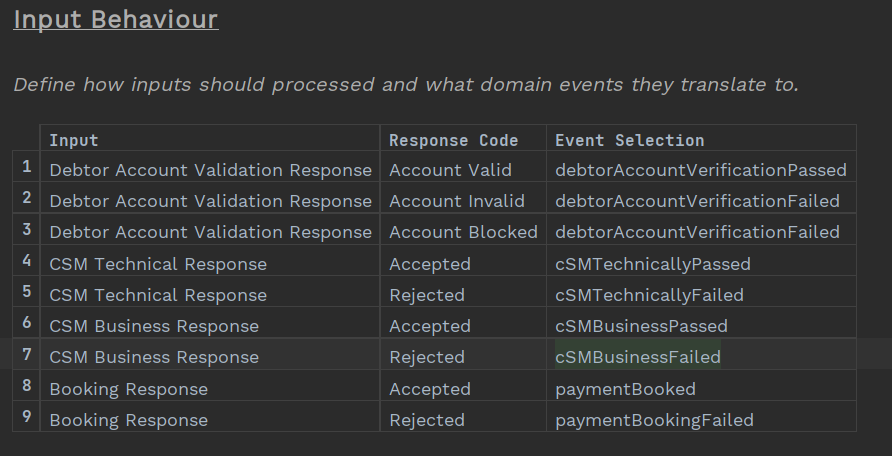Image resolution: width=892 pixels, height=456 pixels.
Task: Click the Rejected code in row 5
Action: tap(426, 295)
